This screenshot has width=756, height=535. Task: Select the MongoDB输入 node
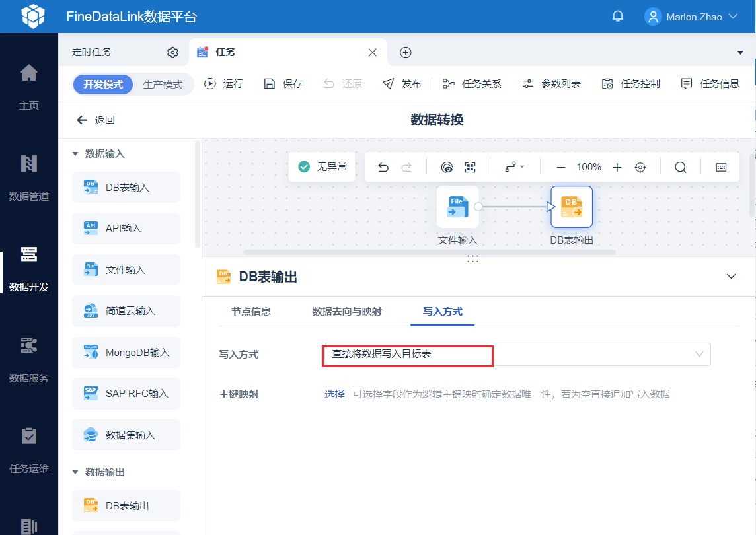pyautogui.click(x=126, y=353)
